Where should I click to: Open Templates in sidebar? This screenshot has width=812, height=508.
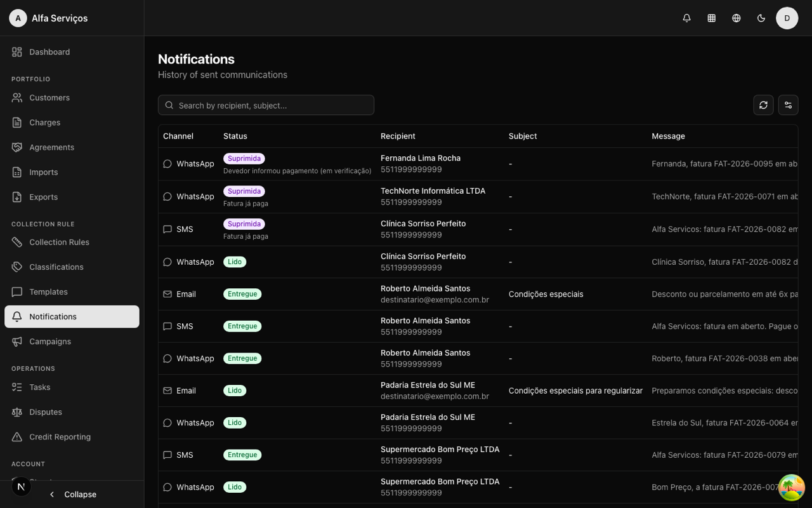coord(72,291)
